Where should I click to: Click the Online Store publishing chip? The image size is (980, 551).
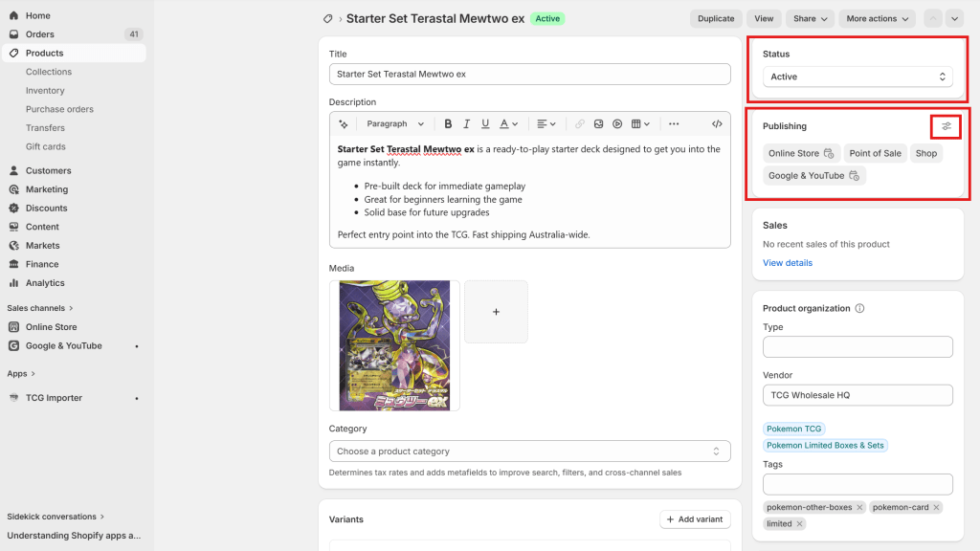pos(801,153)
